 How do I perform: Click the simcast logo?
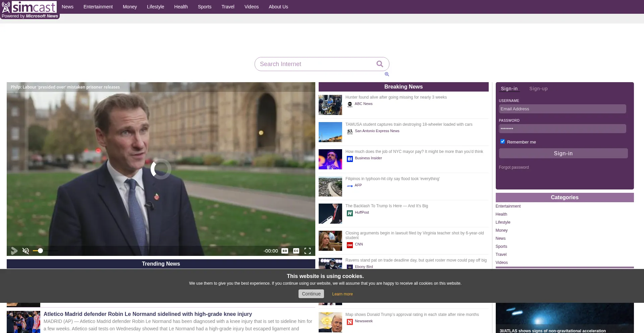[30, 7]
